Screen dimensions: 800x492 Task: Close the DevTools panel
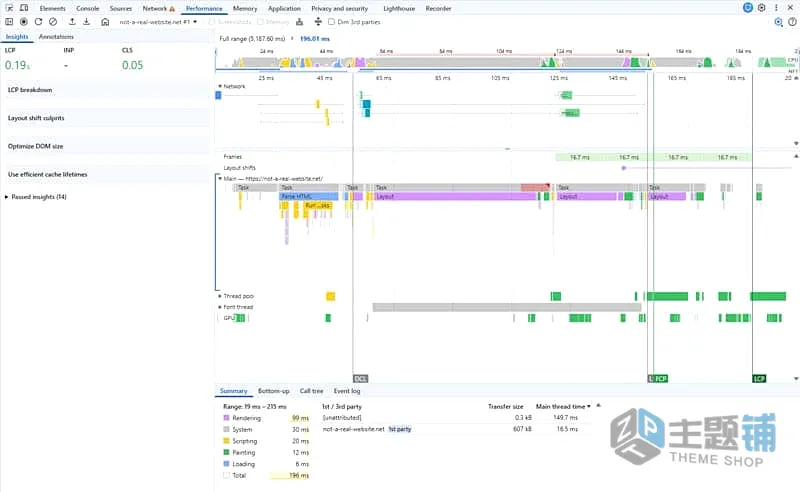790,8
